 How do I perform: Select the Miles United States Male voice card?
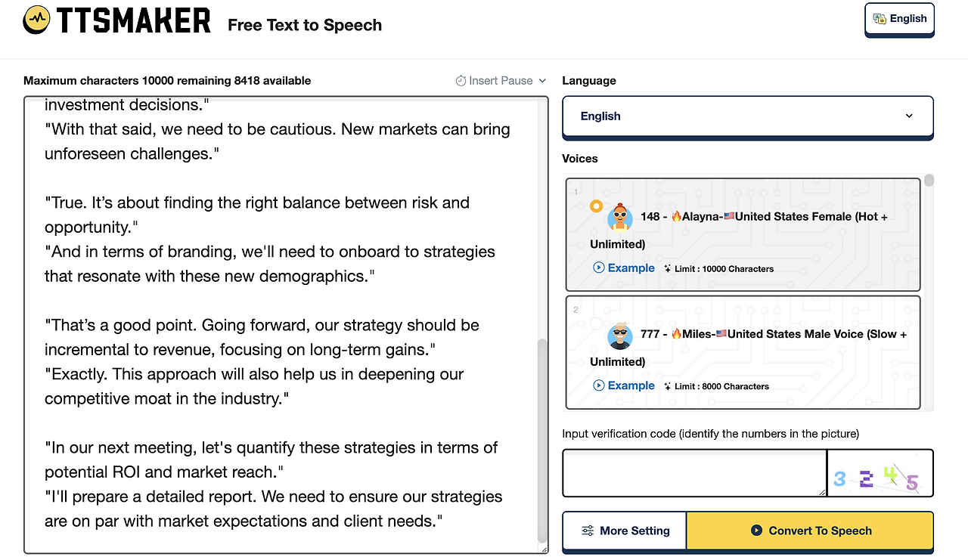point(743,351)
